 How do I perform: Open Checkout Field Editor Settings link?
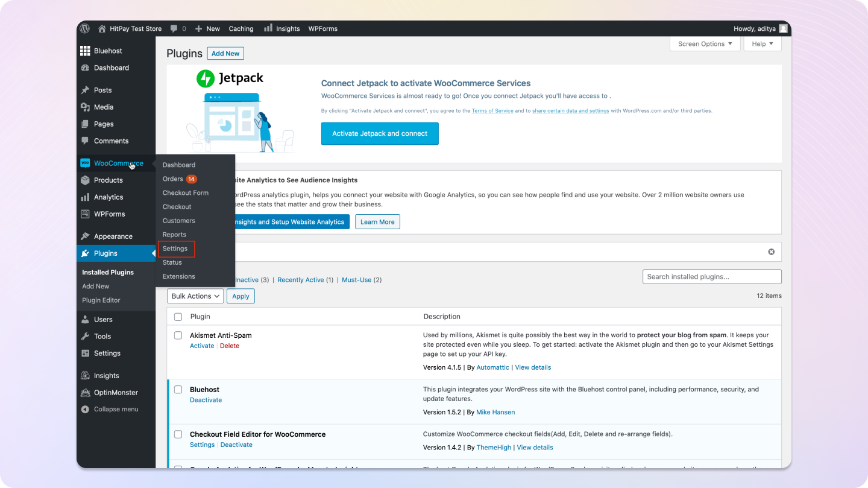(202, 445)
